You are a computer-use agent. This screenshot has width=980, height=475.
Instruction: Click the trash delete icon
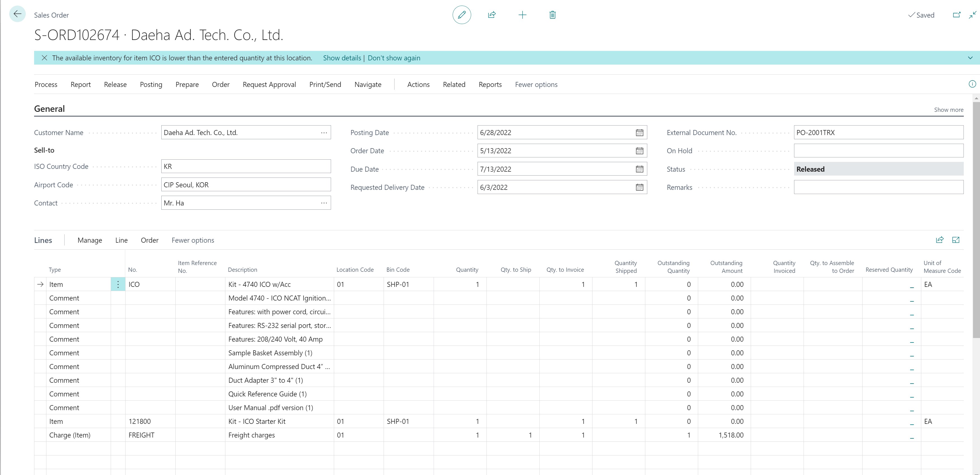[x=552, y=15]
